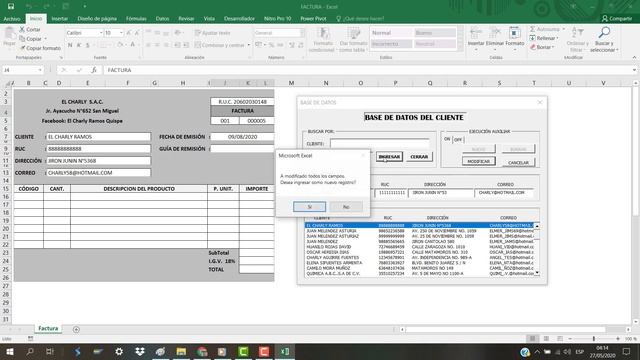
Task: Click INGRESAR button in Base de Datos form
Action: [x=389, y=157]
